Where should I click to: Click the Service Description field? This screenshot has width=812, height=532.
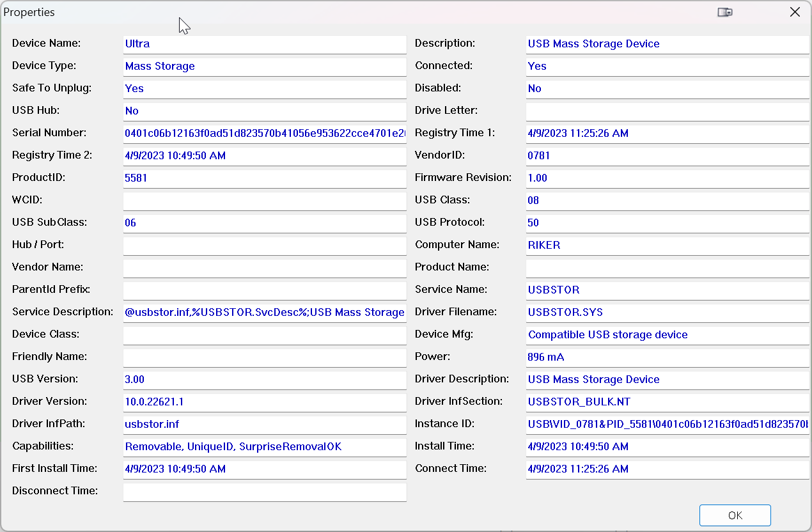click(x=264, y=313)
